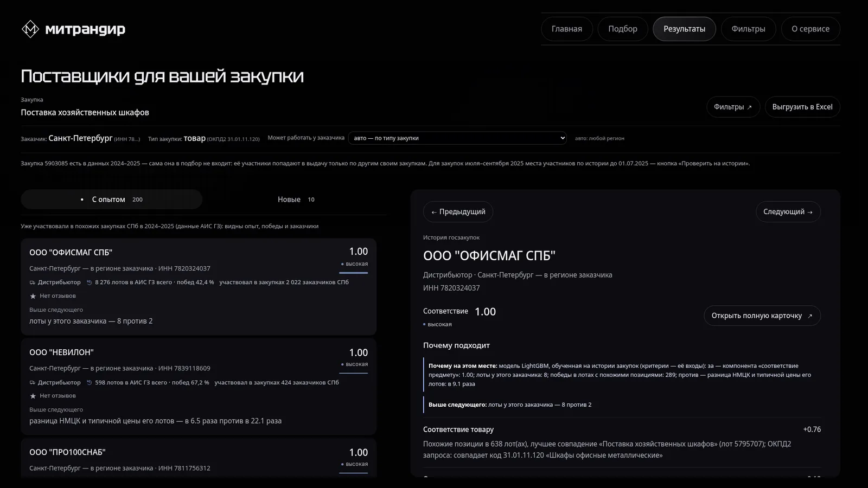Click 'ИНН 7811756312' in ПРО100СНАБ card
The width and height of the screenshot is (868, 488).
click(184, 468)
